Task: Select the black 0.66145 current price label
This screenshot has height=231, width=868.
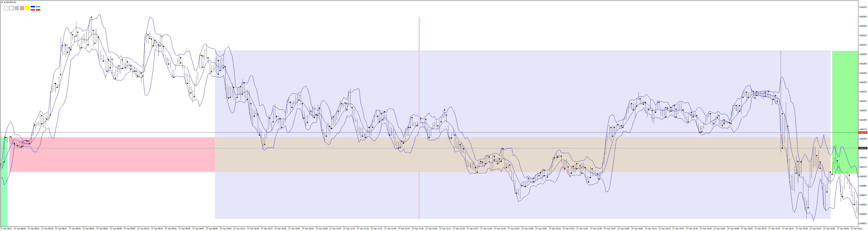Action: (863, 148)
